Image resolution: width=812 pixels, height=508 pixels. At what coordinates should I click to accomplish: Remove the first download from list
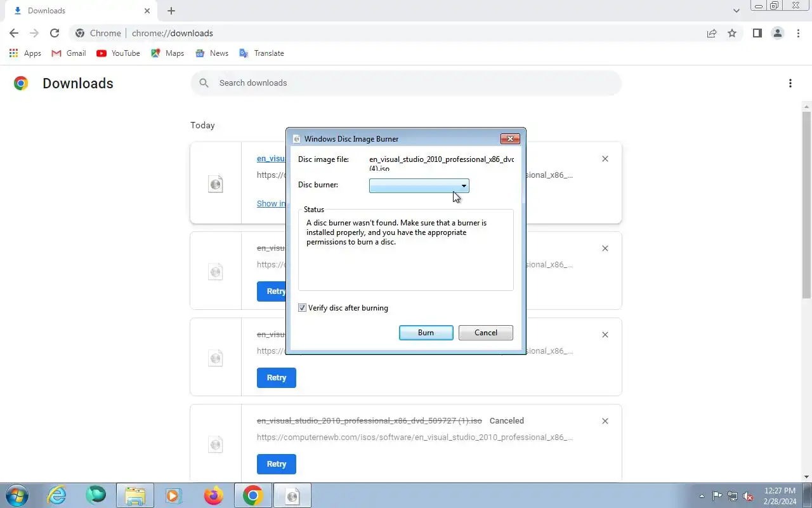click(x=605, y=159)
